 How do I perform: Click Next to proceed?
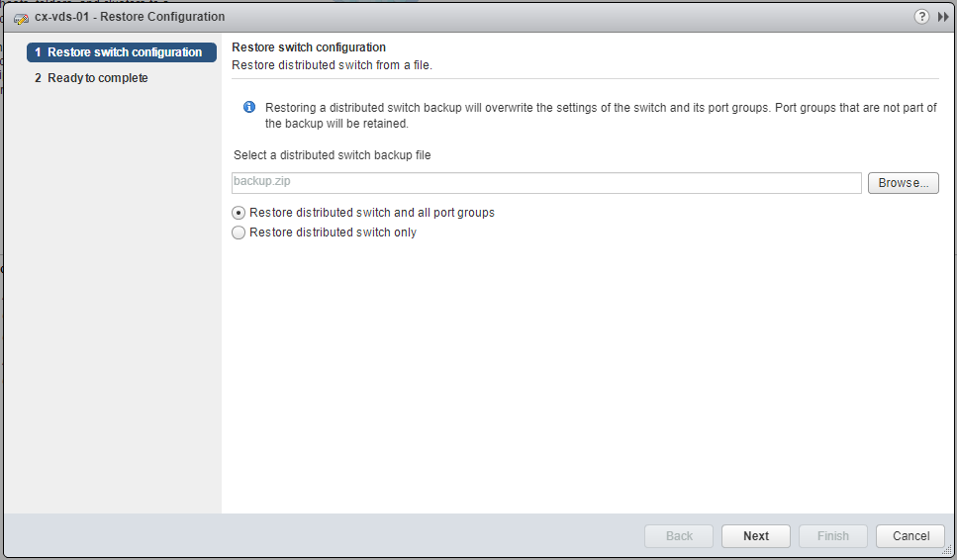point(756,536)
